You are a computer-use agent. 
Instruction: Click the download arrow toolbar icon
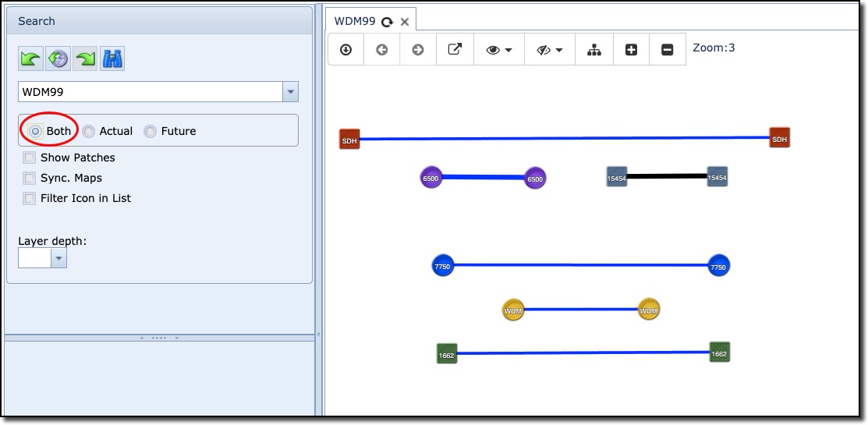[346, 49]
